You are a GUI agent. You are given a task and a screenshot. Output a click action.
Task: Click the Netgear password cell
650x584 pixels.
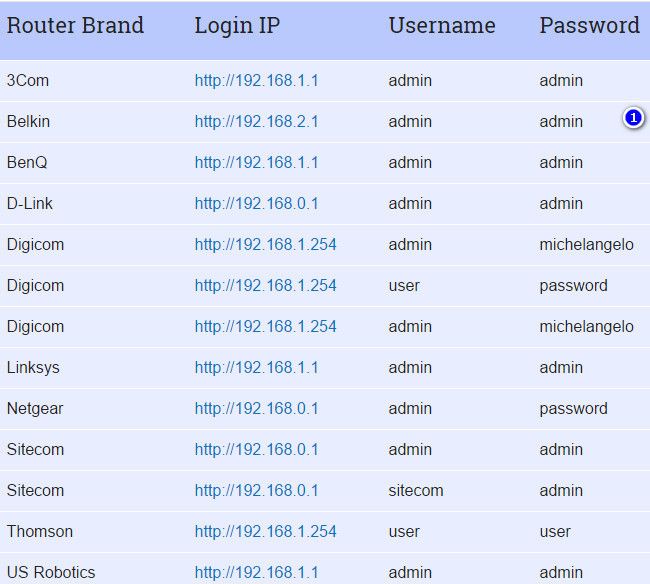tap(573, 409)
